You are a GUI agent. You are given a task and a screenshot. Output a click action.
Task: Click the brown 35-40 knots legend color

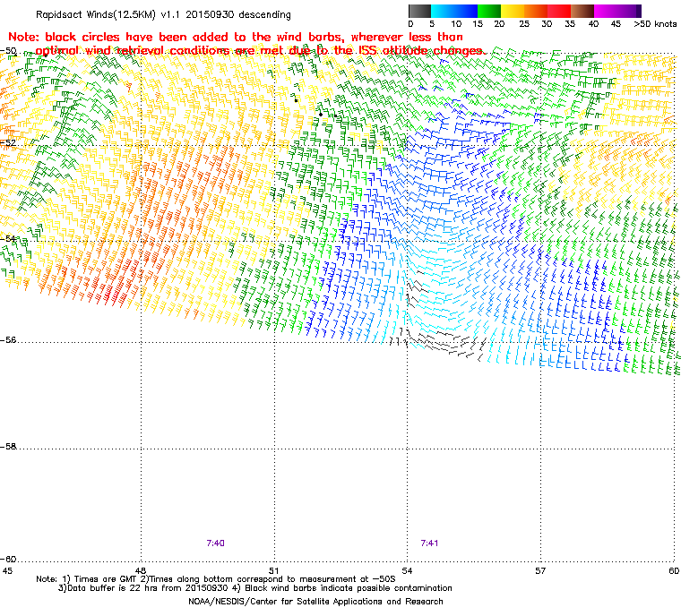(x=582, y=11)
